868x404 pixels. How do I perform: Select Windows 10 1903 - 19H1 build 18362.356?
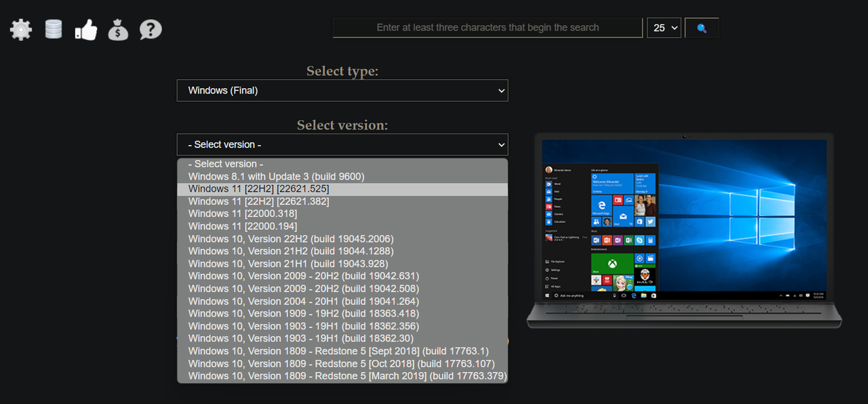pos(342,326)
